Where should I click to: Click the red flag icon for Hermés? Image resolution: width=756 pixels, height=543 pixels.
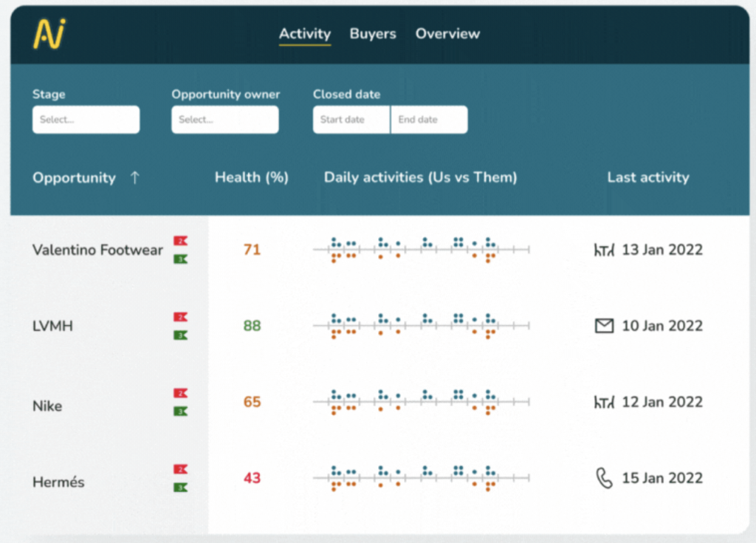click(x=180, y=469)
